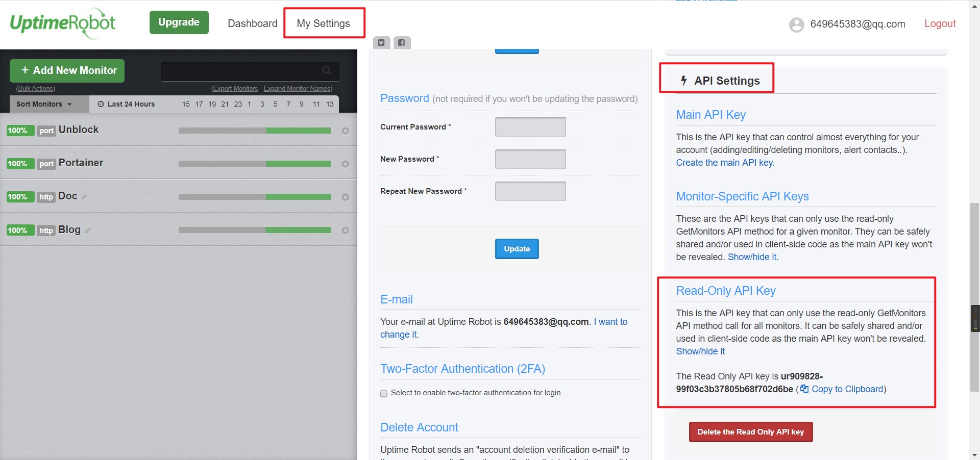Screen dimensions: 980x460
Task: Click the Read-Only API Key heading
Action: [726, 291]
